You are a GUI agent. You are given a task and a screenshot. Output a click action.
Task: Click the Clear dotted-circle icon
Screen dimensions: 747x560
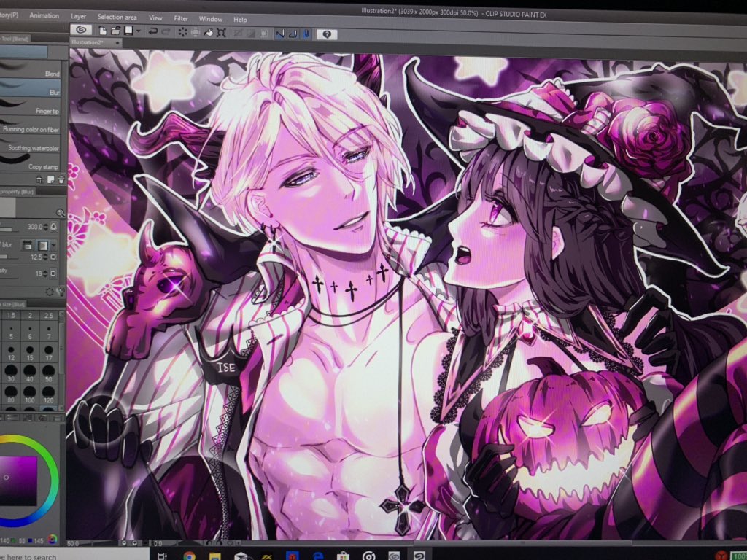[x=182, y=32]
